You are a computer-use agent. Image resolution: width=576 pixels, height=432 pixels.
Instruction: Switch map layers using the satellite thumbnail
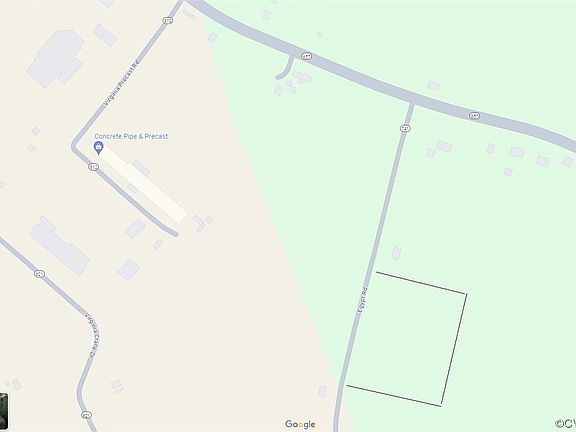4,410
